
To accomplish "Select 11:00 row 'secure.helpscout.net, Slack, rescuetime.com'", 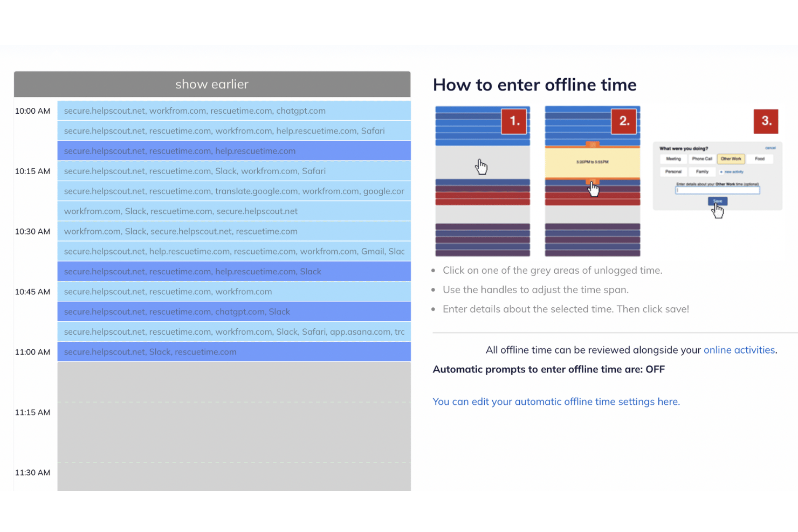I will [x=234, y=351].
